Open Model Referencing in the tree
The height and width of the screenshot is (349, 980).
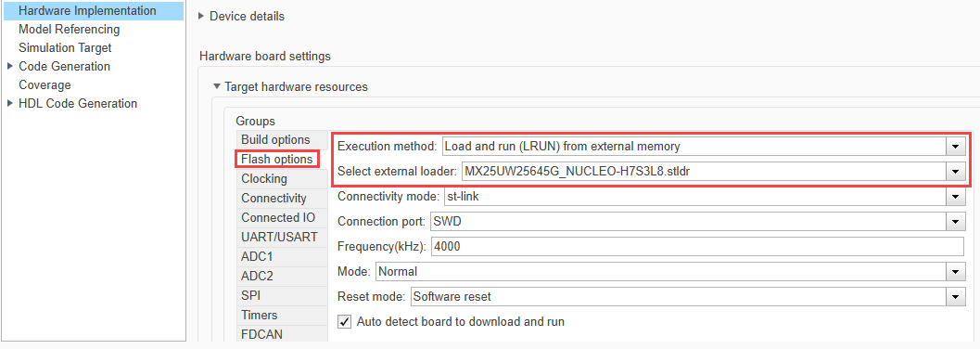pos(70,30)
